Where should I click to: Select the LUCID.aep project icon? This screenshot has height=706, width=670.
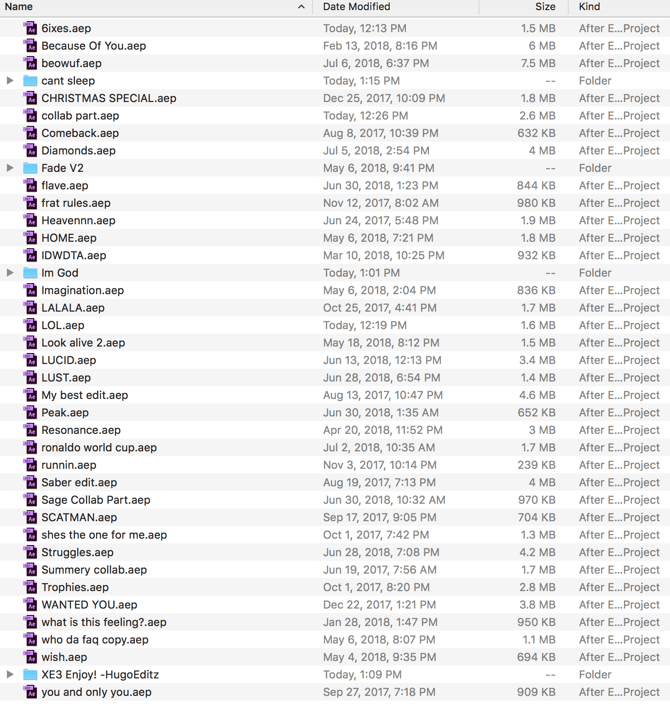click(30, 360)
